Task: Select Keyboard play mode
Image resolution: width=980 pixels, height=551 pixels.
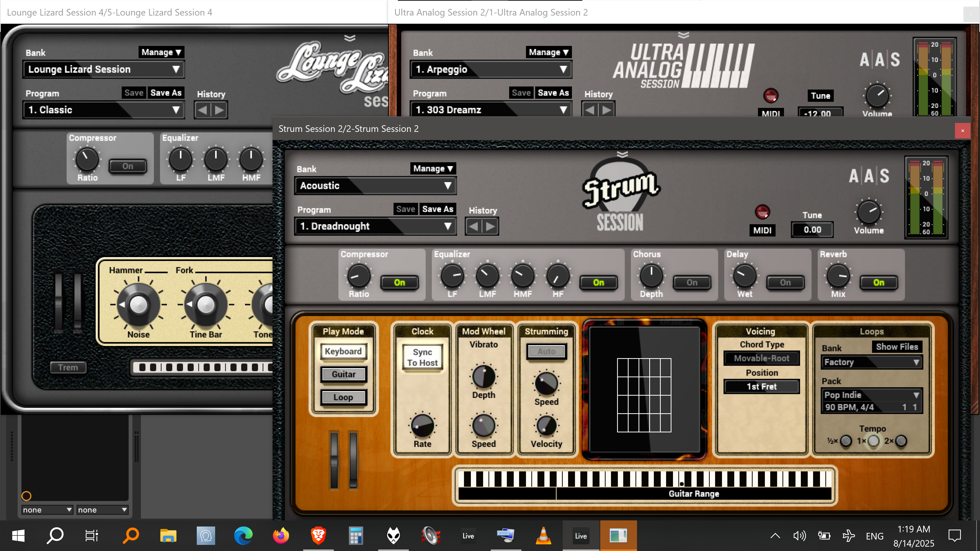Action: [x=343, y=351]
